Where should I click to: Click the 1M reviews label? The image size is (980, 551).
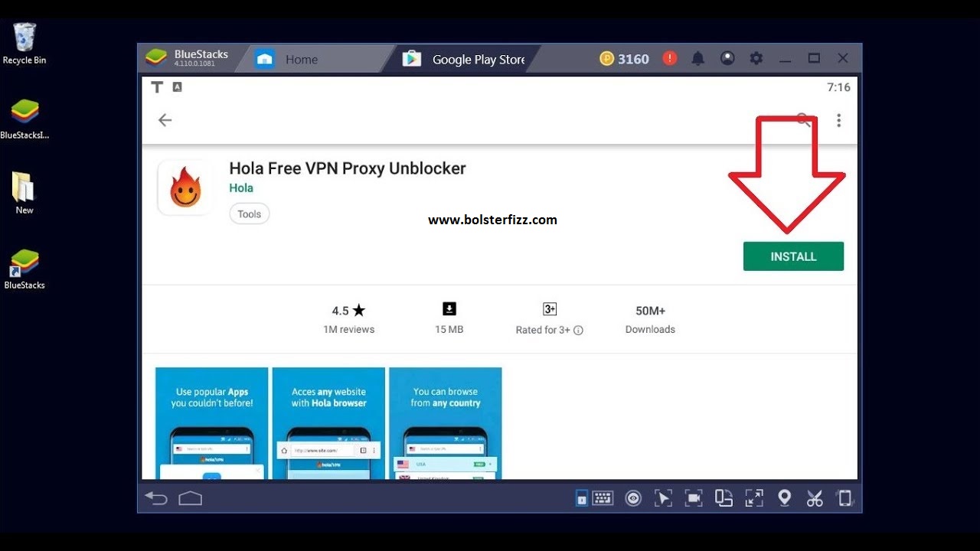click(349, 330)
